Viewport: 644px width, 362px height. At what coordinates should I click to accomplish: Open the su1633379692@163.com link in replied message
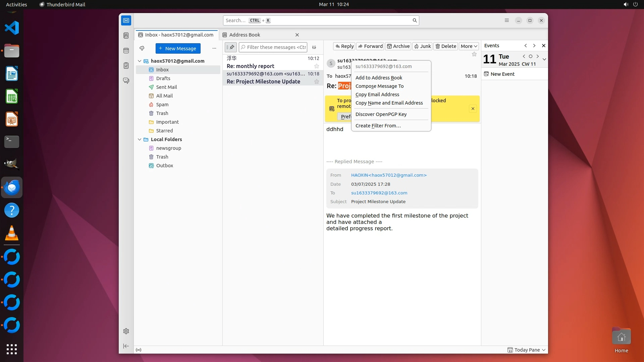point(379,193)
